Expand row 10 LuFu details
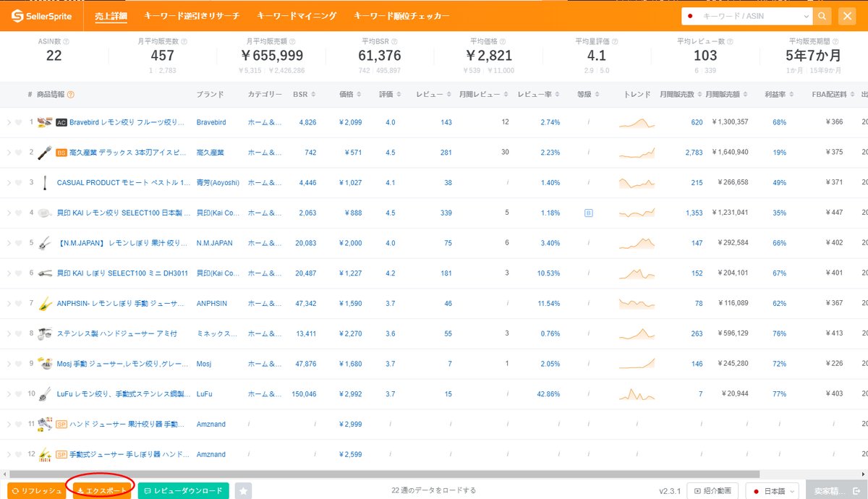This screenshot has width=868, height=499. coord(9,394)
